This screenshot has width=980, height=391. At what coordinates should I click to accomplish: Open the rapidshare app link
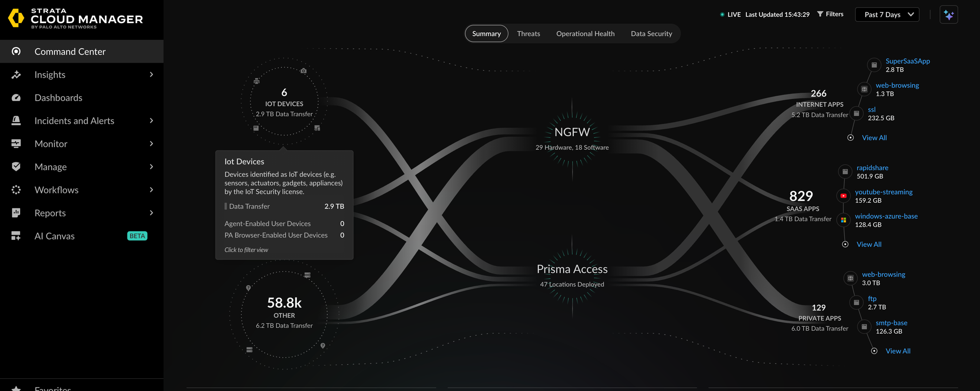tap(872, 168)
